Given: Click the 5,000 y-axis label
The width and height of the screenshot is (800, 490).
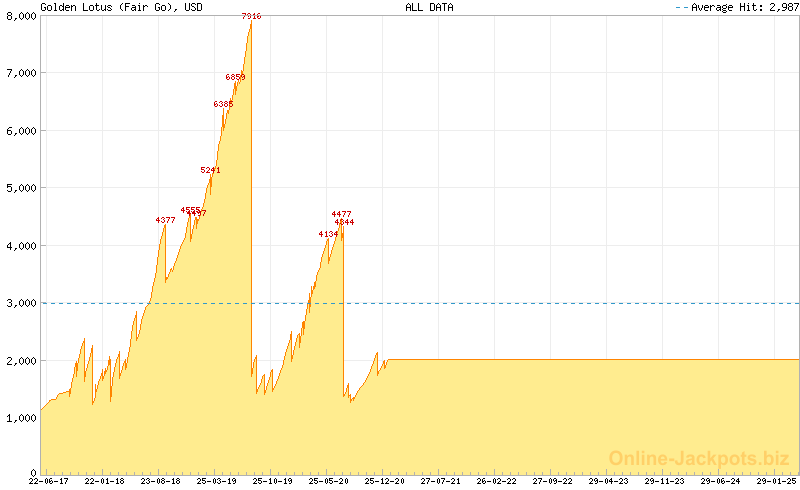Looking at the screenshot, I should [x=19, y=188].
